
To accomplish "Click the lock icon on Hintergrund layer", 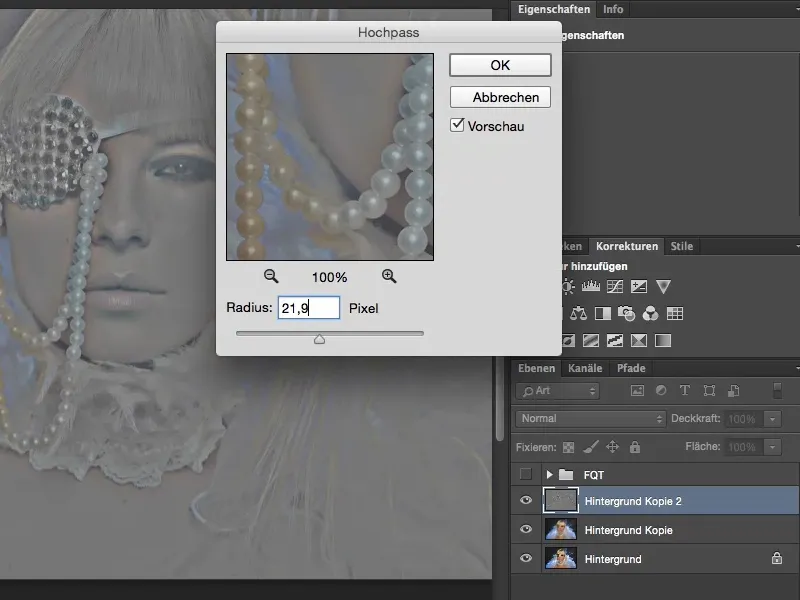I will (777, 558).
